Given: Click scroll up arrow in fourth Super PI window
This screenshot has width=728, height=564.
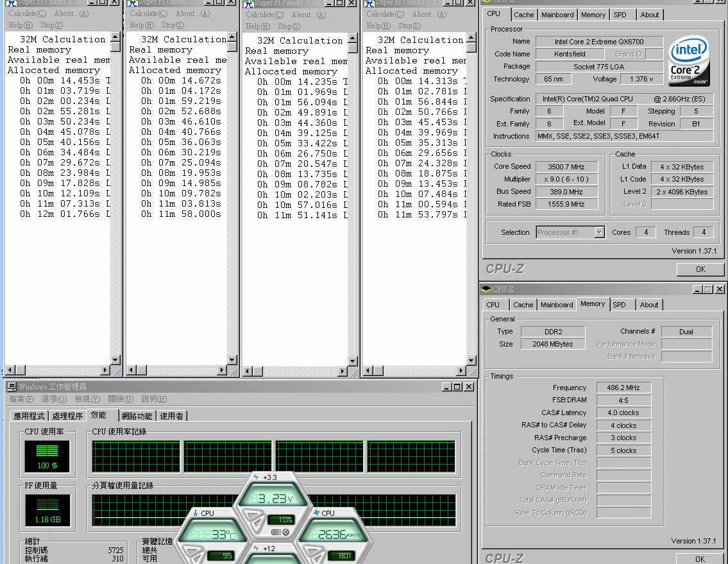Looking at the screenshot, I should point(471,37).
